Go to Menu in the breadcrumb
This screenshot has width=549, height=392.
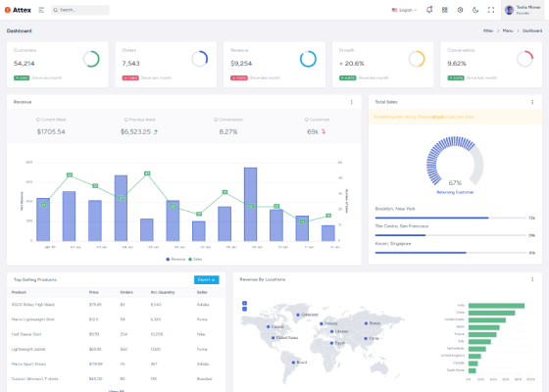tap(508, 30)
